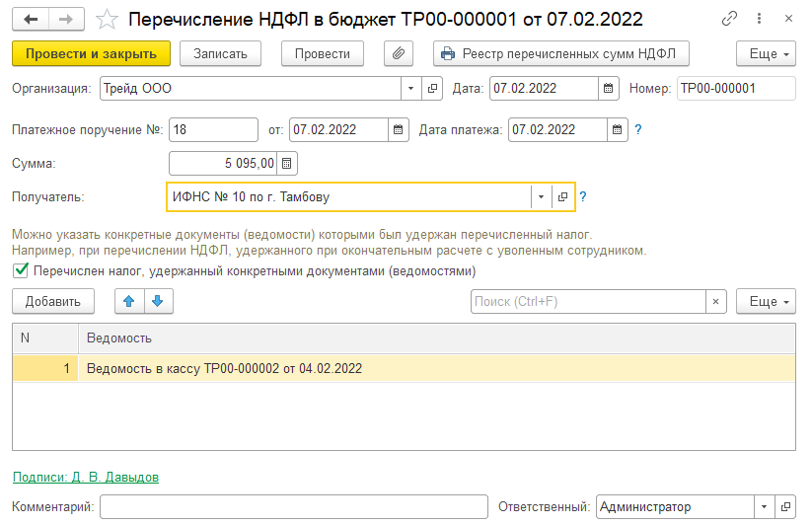The width and height of the screenshot is (812, 525).
Task: Click the Записать button
Action: click(x=220, y=54)
